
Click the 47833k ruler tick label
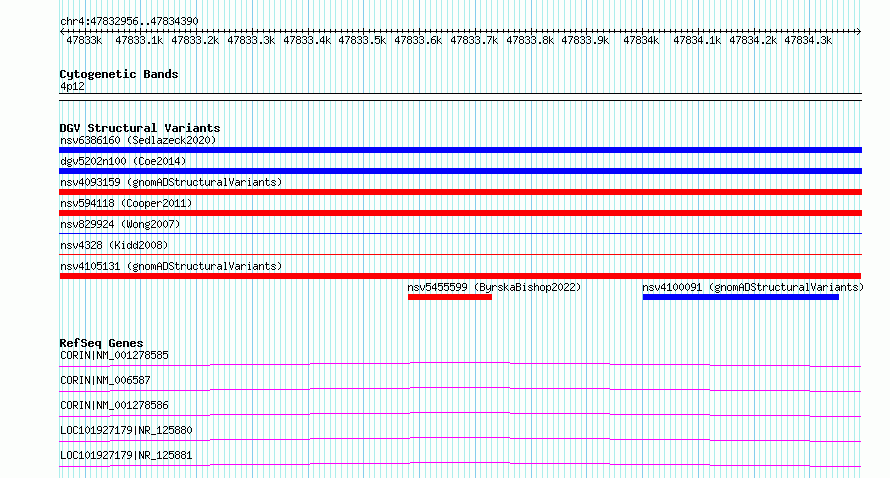(84, 40)
